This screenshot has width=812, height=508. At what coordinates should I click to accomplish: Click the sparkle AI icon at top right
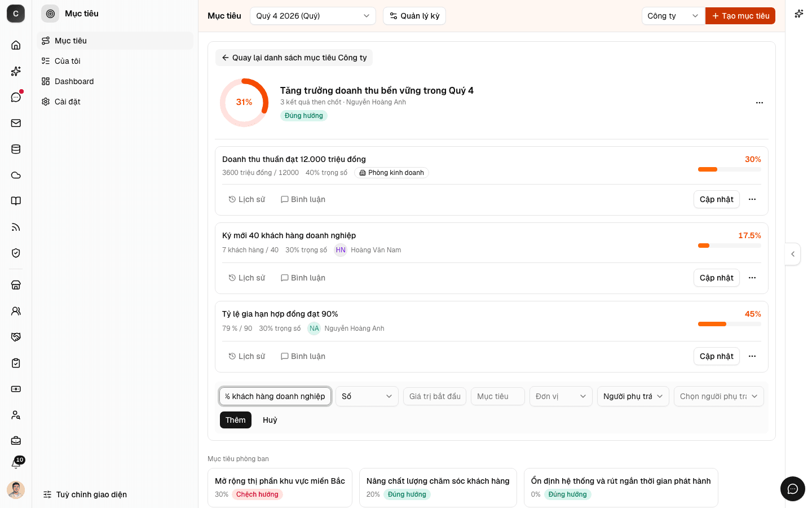[799, 14]
